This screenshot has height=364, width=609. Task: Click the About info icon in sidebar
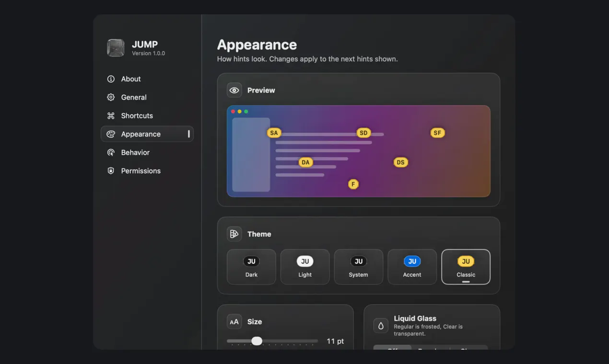point(111,79)
